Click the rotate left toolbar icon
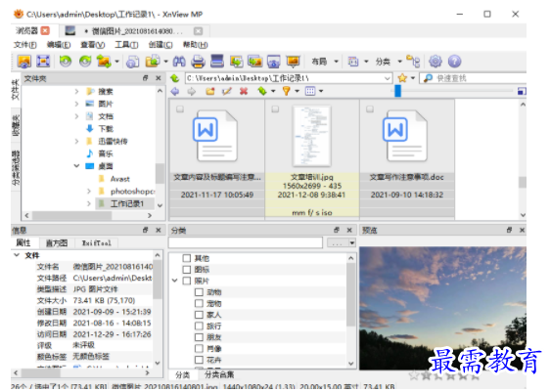Screen dimensions: 550x392 pos(66,62)
